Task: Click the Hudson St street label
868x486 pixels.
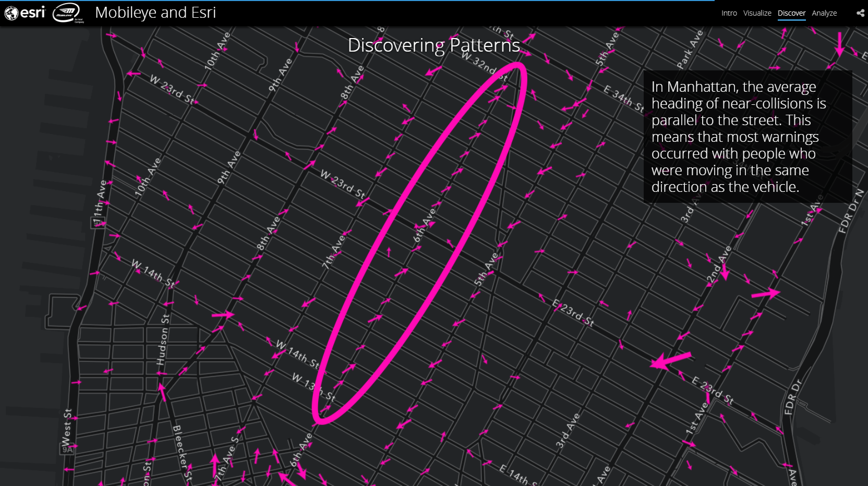Action: [163, 340]
